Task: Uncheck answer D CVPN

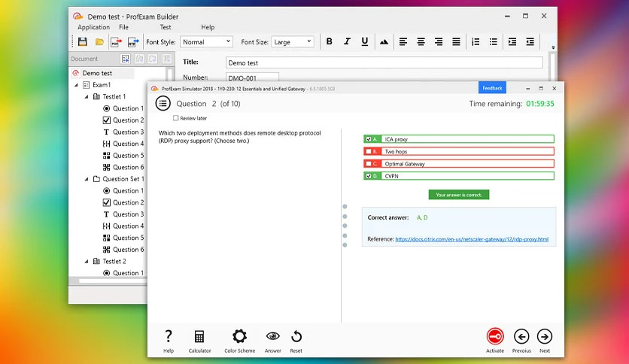Action: tap(369, 176)
